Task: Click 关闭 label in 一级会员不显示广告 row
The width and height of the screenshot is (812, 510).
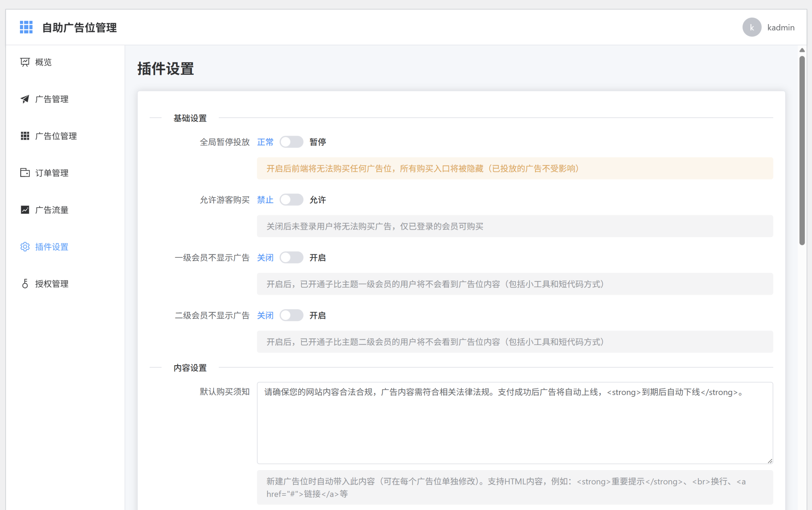Action: click(265, 257)
